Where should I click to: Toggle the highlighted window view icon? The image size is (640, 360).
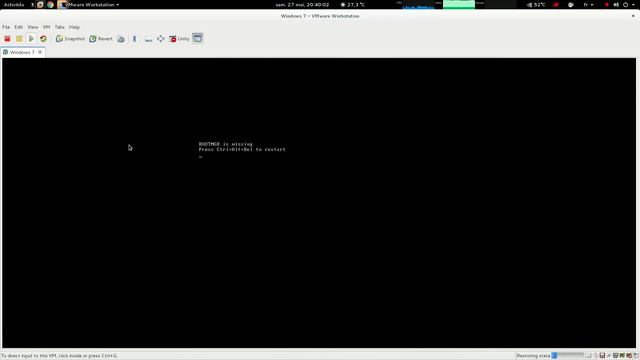(198, 38)
